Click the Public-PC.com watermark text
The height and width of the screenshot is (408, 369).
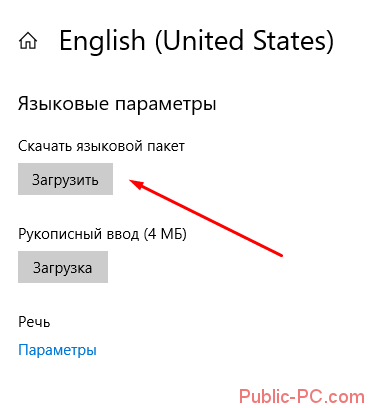302,397
